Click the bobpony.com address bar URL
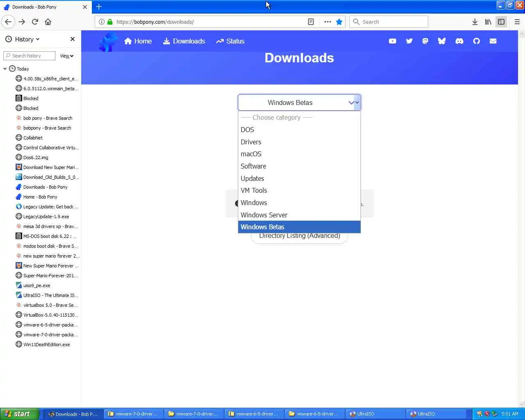Image resolution: width=525 pixels, height=420 pixels. 155,22
